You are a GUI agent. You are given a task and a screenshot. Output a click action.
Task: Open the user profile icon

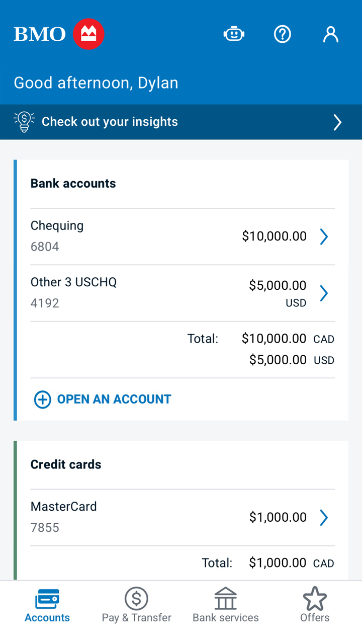coord(330,34)
